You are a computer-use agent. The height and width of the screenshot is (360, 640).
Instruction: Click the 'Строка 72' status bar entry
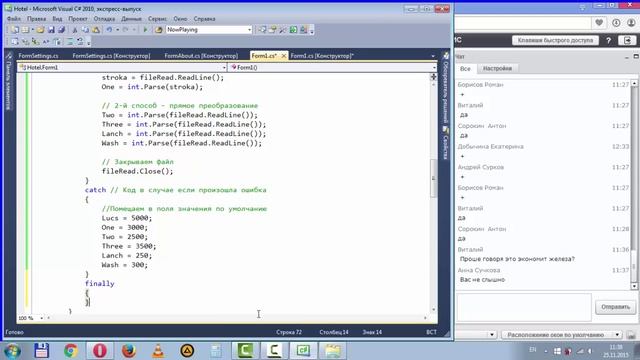click(289, 332)
